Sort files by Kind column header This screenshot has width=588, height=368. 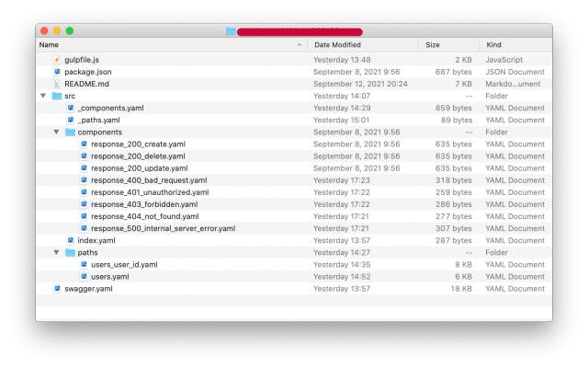tap(493, 44)
